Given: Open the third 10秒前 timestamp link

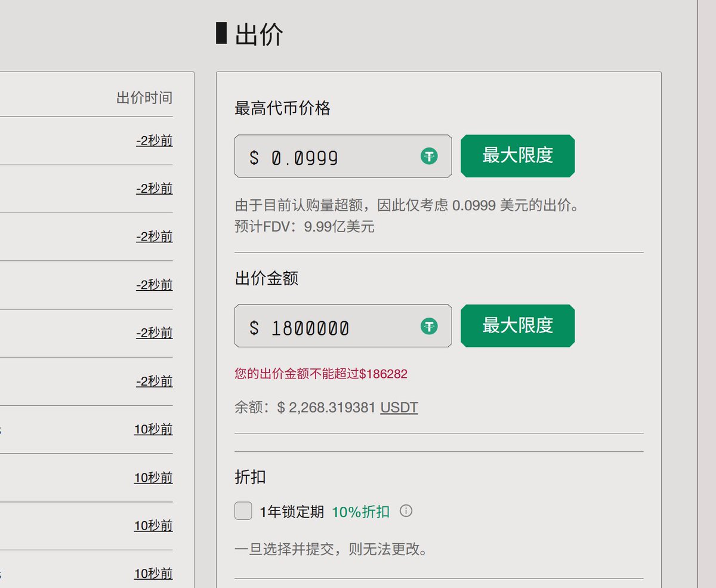Looking at the screenshot, I should coord(153,525).
